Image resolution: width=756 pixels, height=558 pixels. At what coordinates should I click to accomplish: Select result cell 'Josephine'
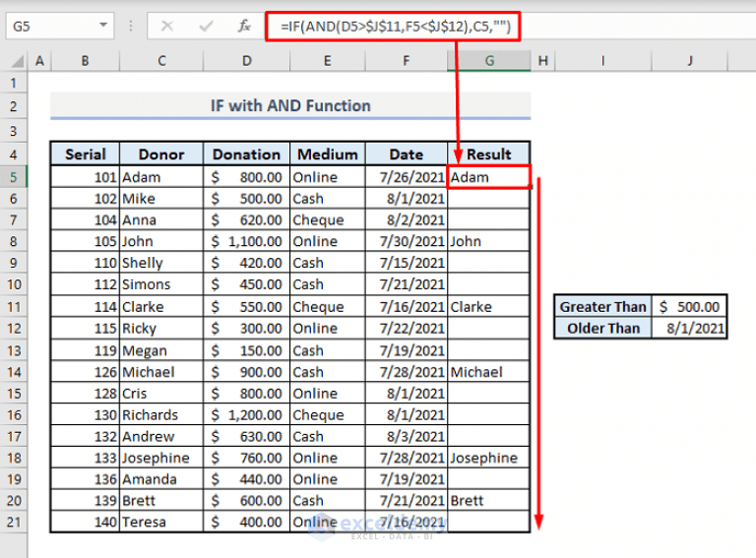pos(489,458)
